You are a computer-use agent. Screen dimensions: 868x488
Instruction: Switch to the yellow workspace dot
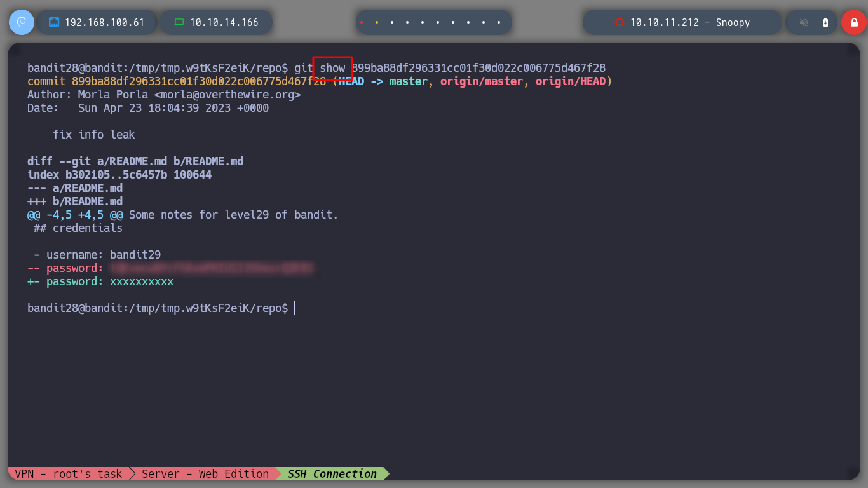377,22
